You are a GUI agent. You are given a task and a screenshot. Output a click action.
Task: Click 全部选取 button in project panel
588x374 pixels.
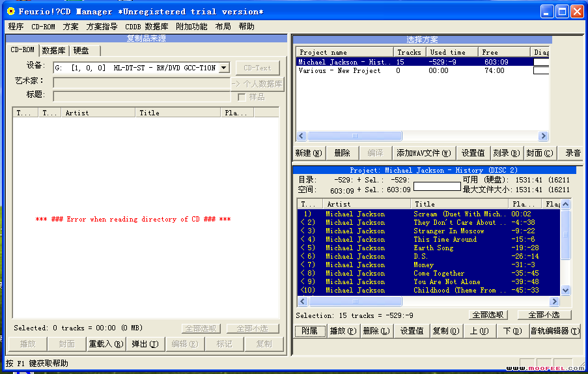[x=488, y=315]
